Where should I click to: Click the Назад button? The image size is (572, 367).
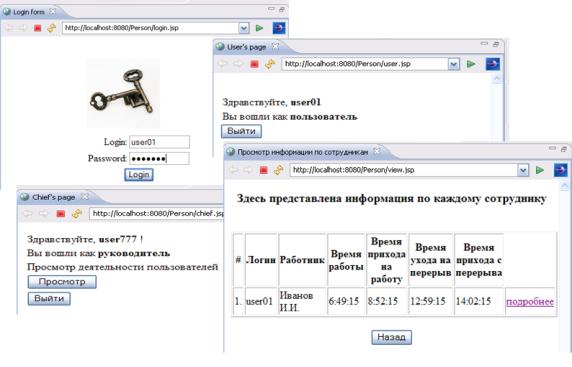coord(391,337)
